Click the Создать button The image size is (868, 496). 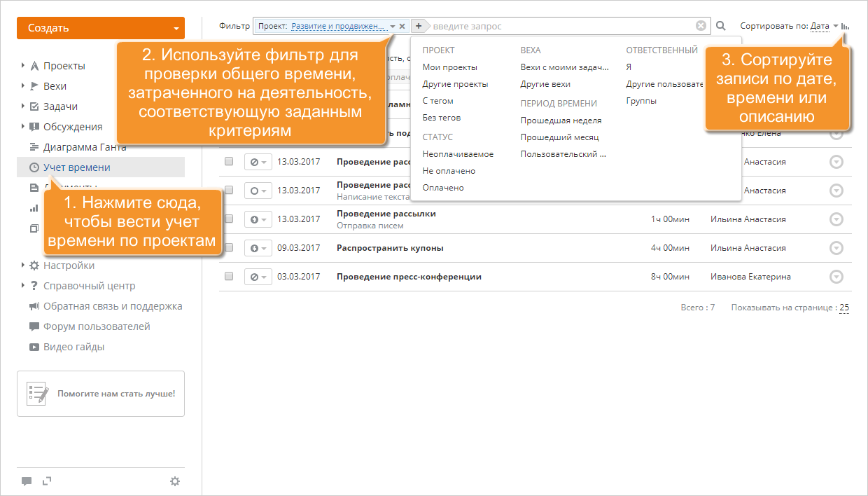101,28
